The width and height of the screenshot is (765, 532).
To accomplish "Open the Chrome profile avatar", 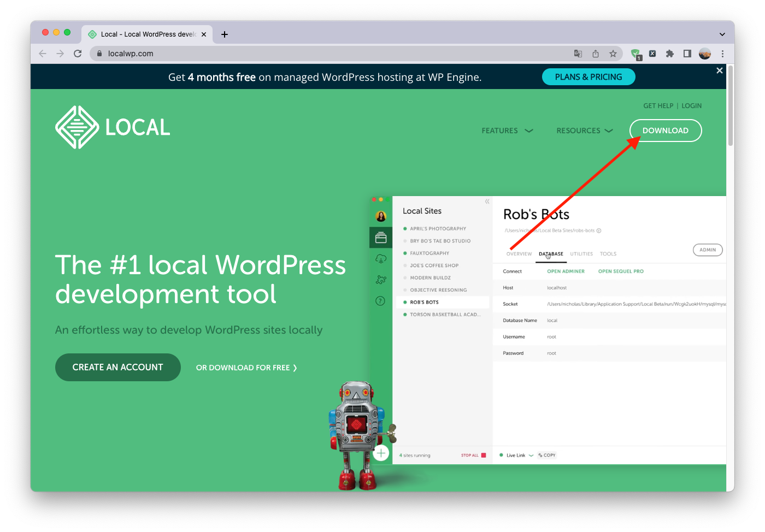I will 705,54.
